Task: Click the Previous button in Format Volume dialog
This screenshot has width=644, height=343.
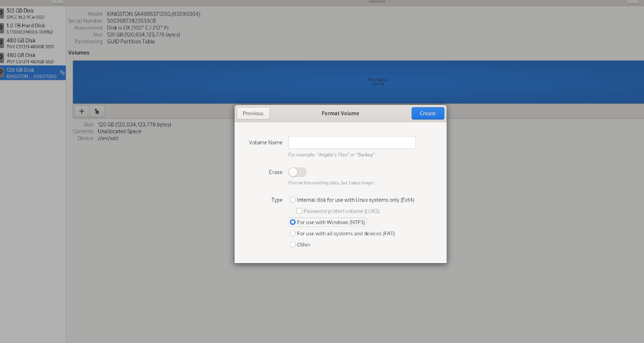Action: (253, 113)
